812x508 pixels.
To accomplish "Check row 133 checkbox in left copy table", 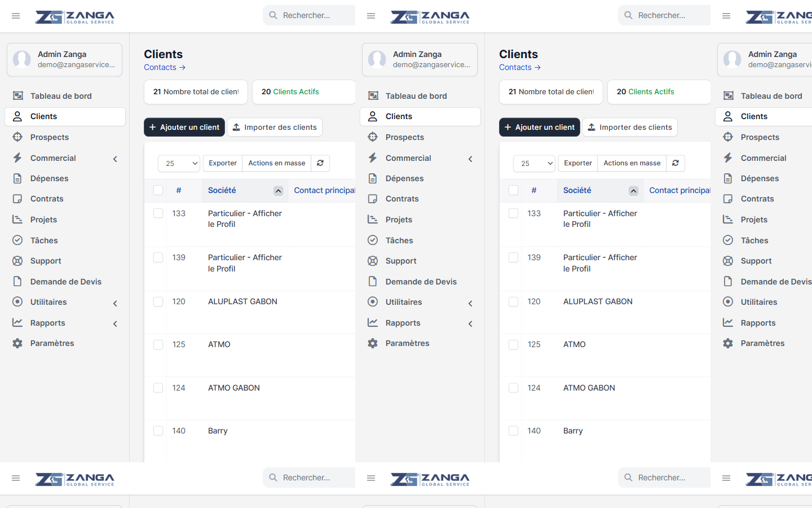I will coord(158,213).
